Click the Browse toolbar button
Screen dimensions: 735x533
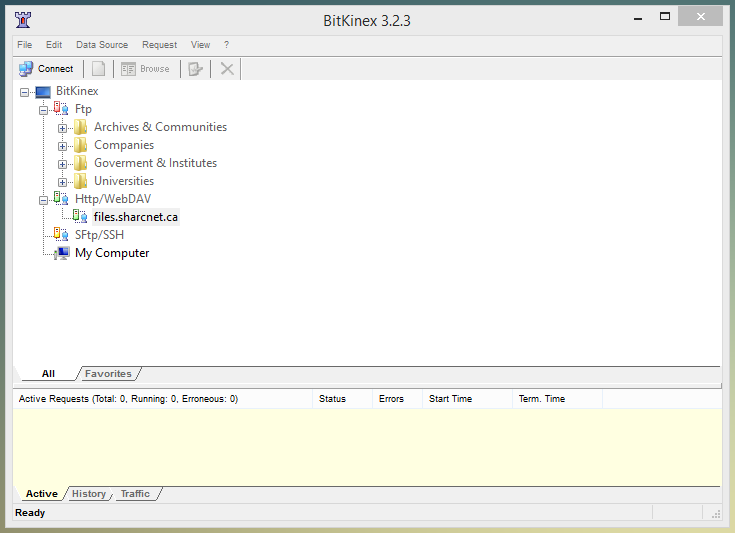click(146, 69)
